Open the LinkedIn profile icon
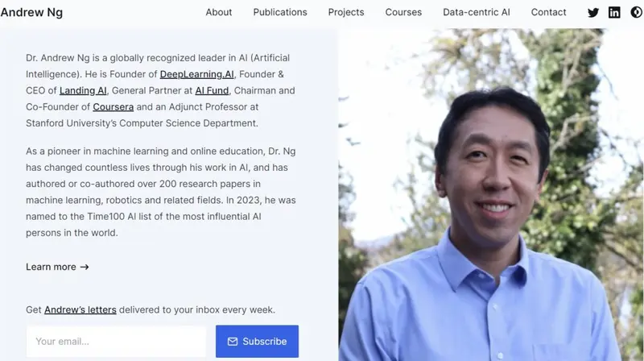The height and width of the screenshot is (361, 644). [x=614, y=12]
